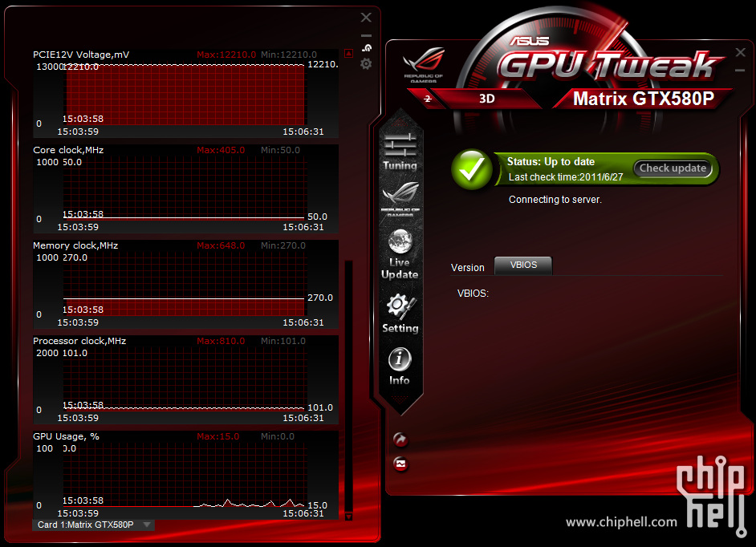Click the Processor clock graph
Viewport: 756px width, 547px height.
point(185,379)
